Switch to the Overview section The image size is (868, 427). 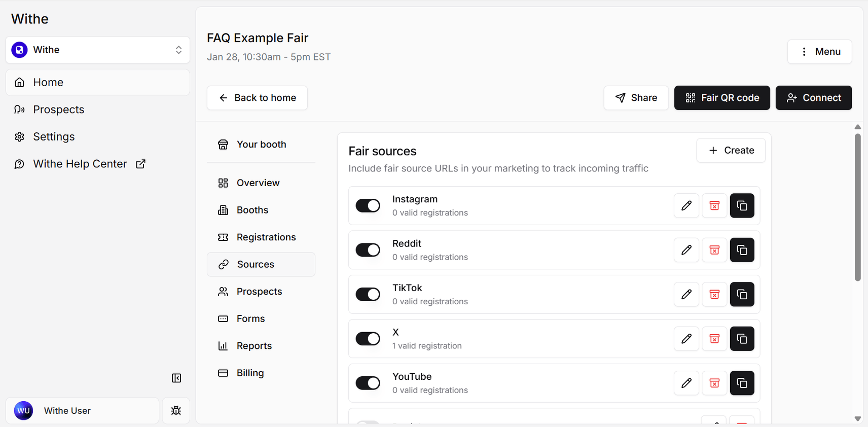point(261,183)
